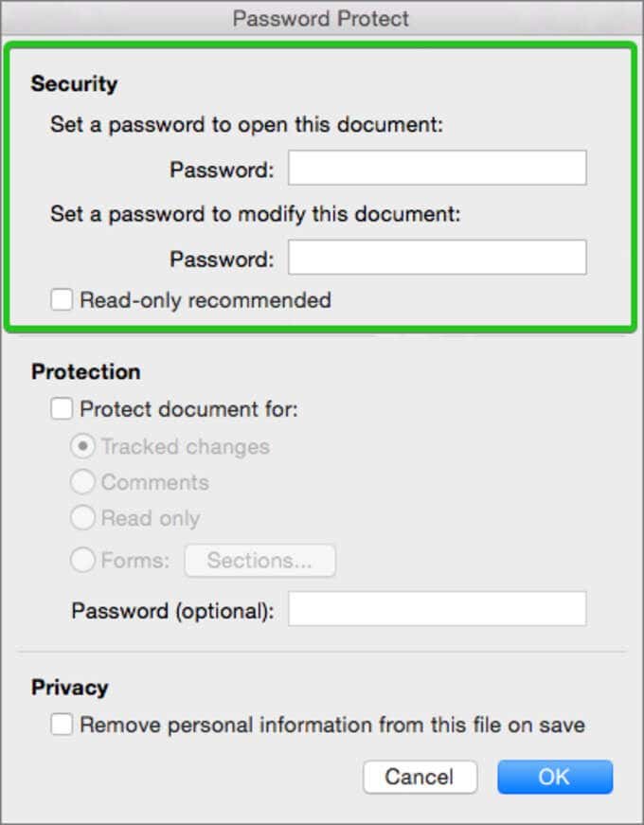Viewport: 644px width, 825px height.
Task: Click the Cancel button
Action: point(420,777)
